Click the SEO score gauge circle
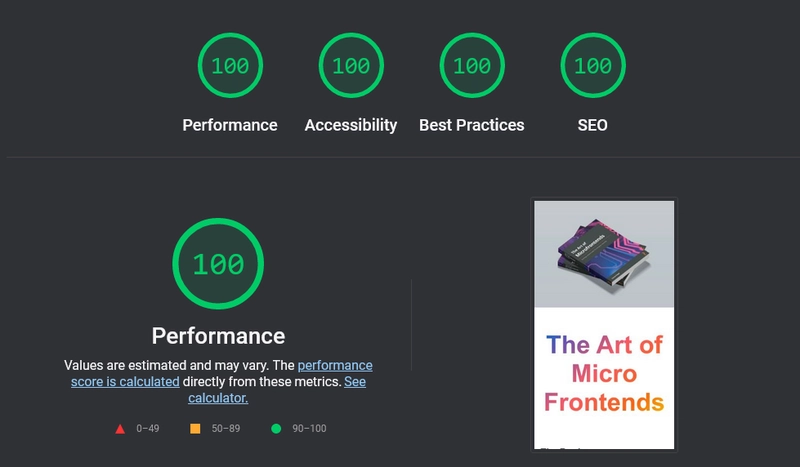Image resolution: width=800 pixels, height=467 pixels. 592,66
